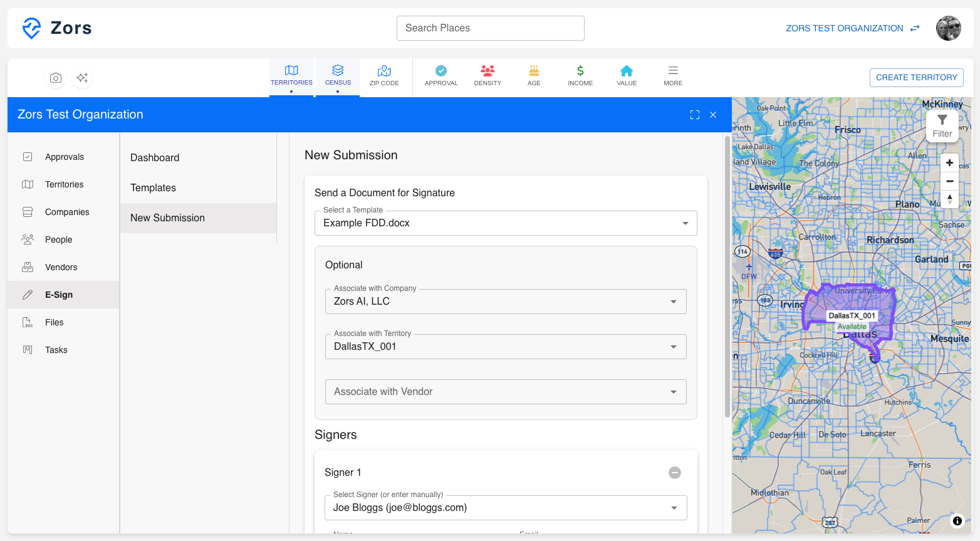Open the Select Signer dropdown

(x=505, y=508)
